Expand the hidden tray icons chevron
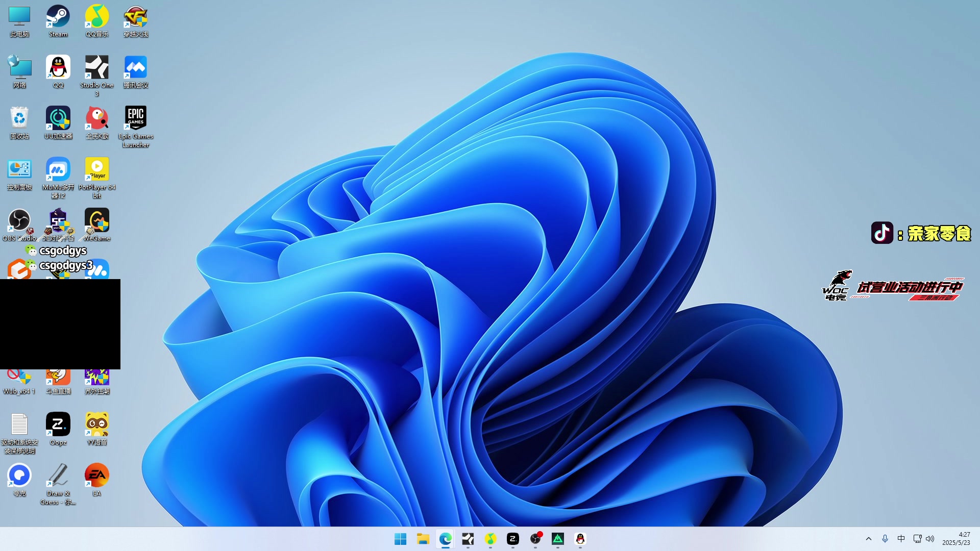 [x=869, y=539]
